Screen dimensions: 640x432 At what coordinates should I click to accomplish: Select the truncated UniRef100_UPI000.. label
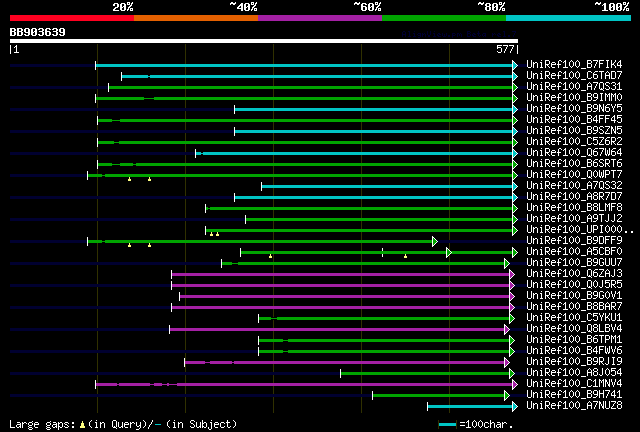(580, 230)
